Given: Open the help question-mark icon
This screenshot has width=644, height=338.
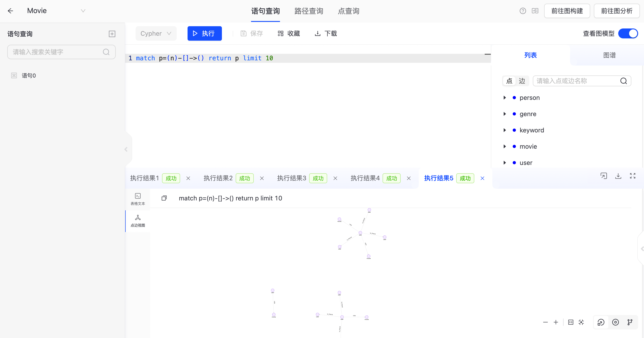Looking at the screenshot, I should [522, 11].
